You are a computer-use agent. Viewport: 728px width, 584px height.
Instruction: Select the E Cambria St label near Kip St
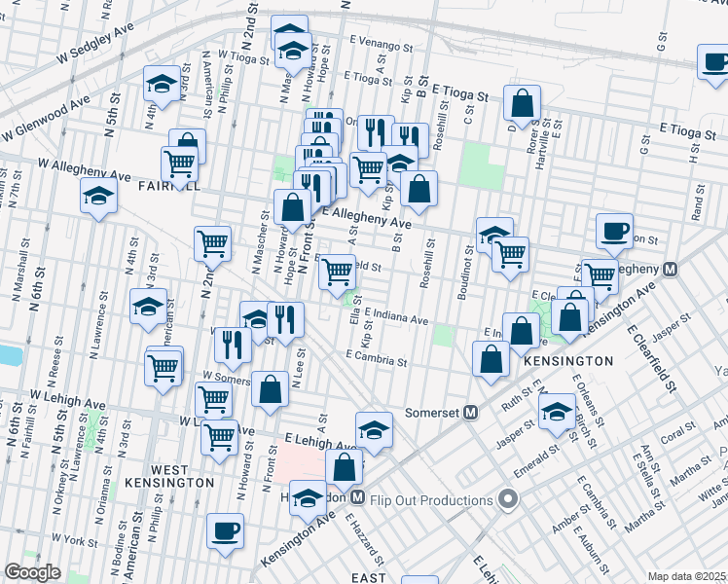(377, 358)
